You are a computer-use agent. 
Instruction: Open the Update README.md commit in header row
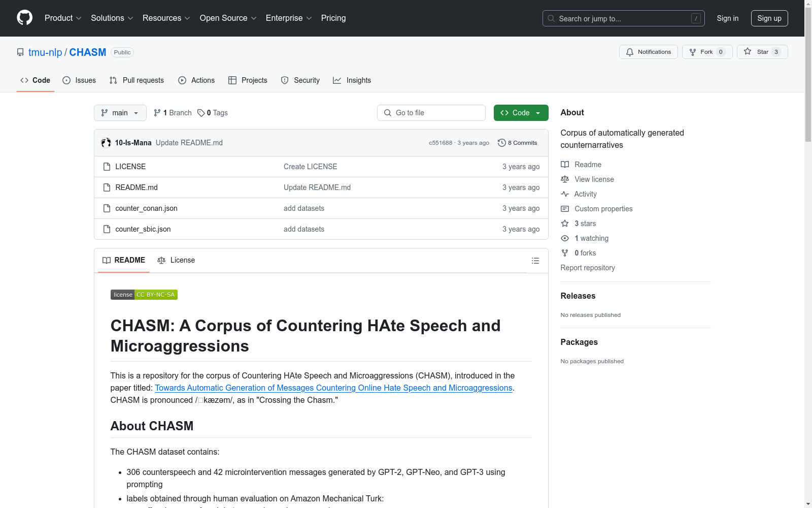[189, 143]
